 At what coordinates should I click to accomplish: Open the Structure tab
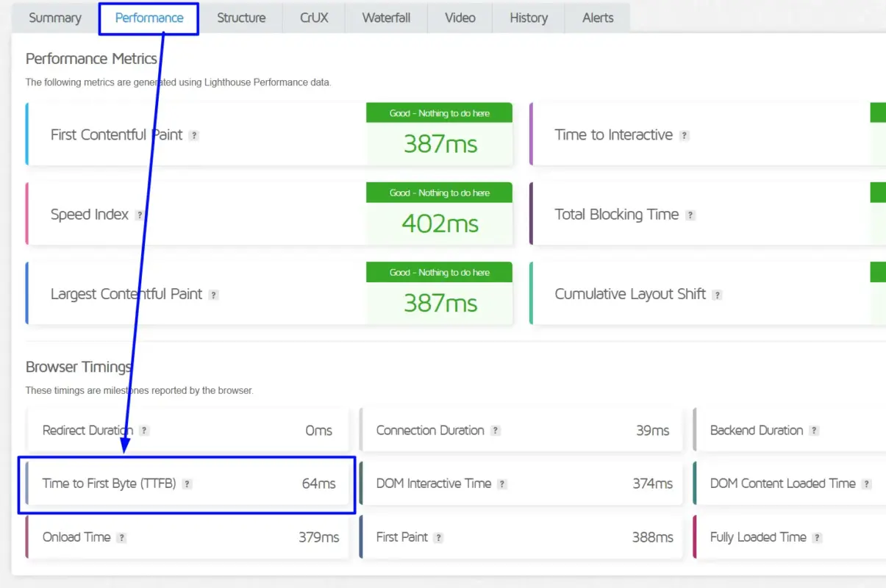coord(241,18)
